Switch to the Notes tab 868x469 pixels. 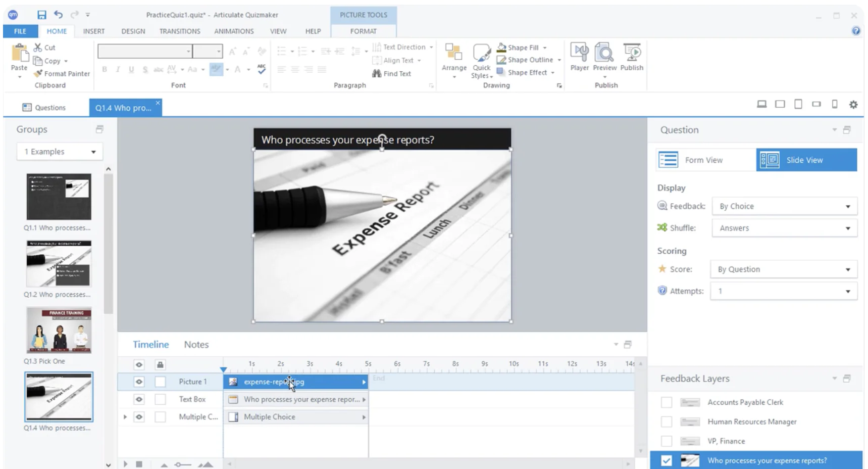[196, 344]
